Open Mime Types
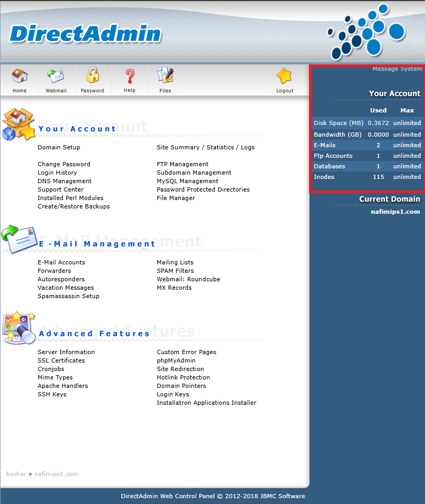Screen dimensions: 425x504 click(55, 377)
